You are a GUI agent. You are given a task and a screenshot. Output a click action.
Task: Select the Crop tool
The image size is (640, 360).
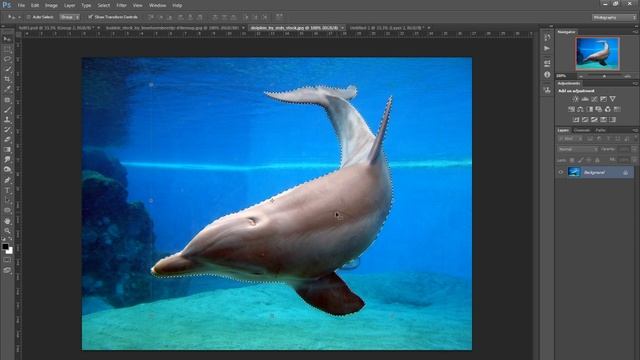pyautogui.click(x=7, y=79)
